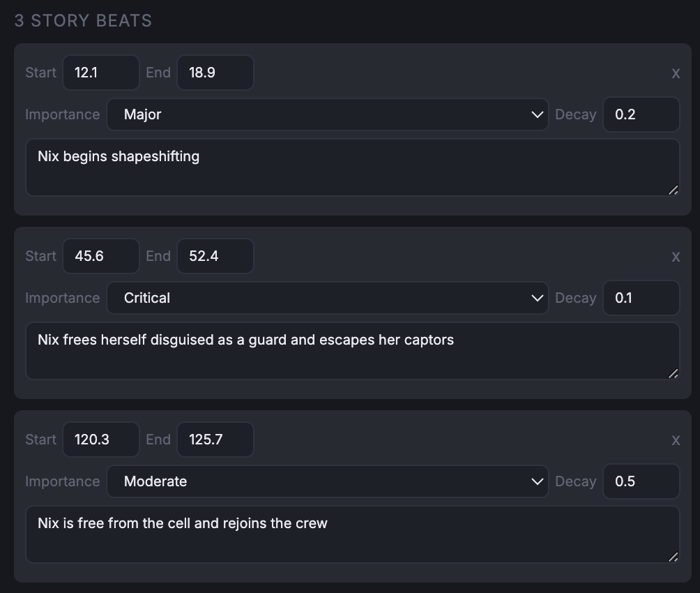Click the resize grip on the first description box
The width and height of the screenshot is (700, 593).
click(x=673, y=189)
